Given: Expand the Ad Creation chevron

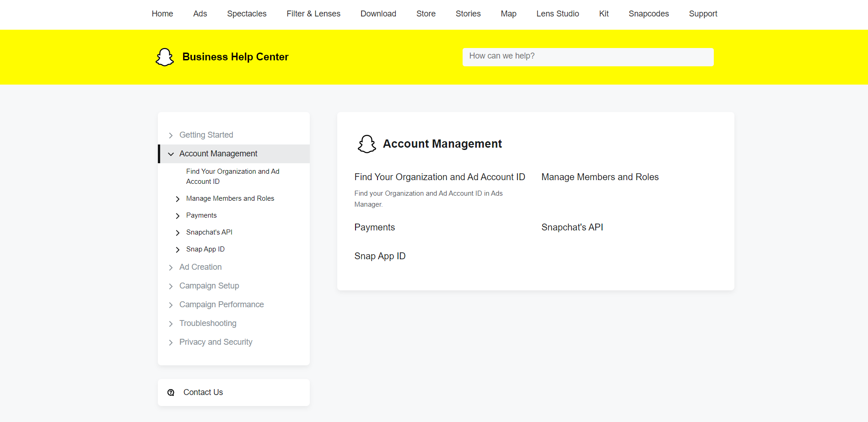Looking at the screenshot, I should pos(171,267).
